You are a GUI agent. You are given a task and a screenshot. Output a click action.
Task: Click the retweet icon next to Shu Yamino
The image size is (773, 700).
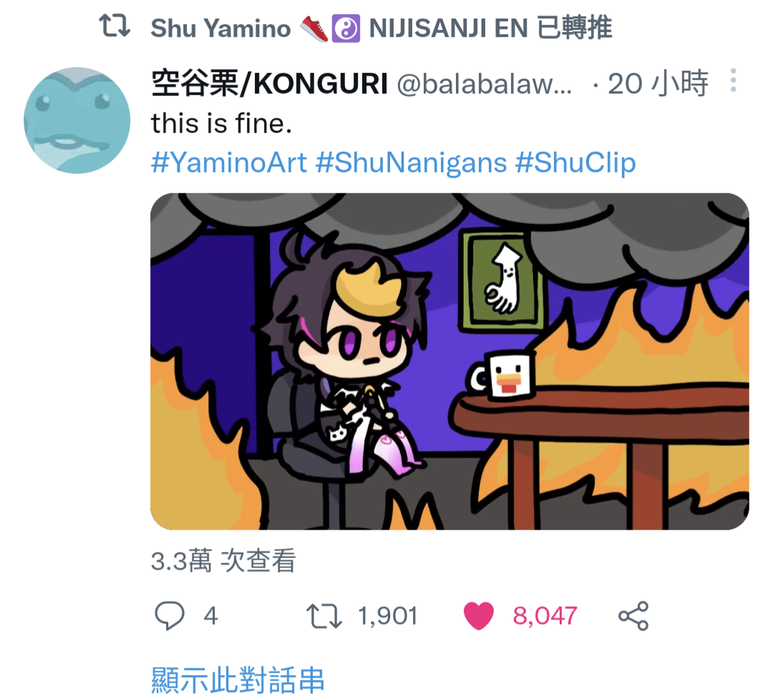pyautogui.click(x=115, y=26)
